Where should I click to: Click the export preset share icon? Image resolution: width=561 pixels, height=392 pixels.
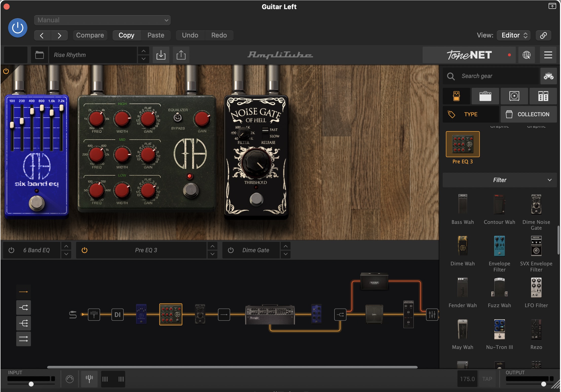(x=181, y=55)
